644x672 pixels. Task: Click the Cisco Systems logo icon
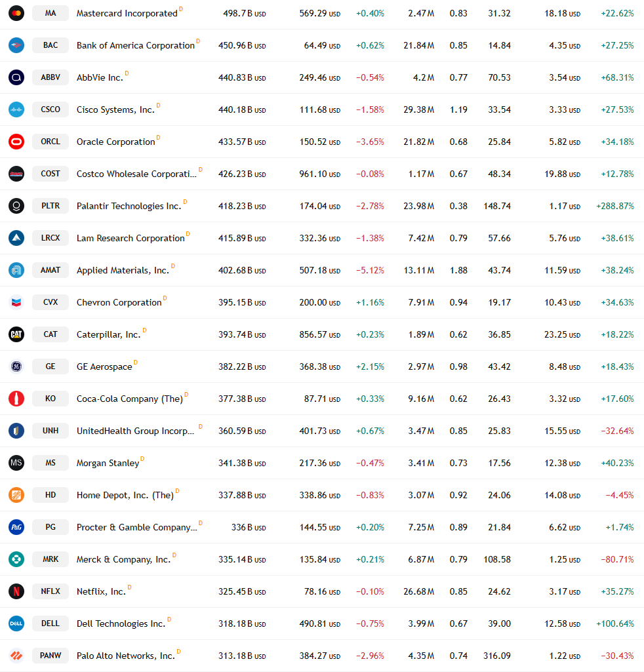(16, 109)
